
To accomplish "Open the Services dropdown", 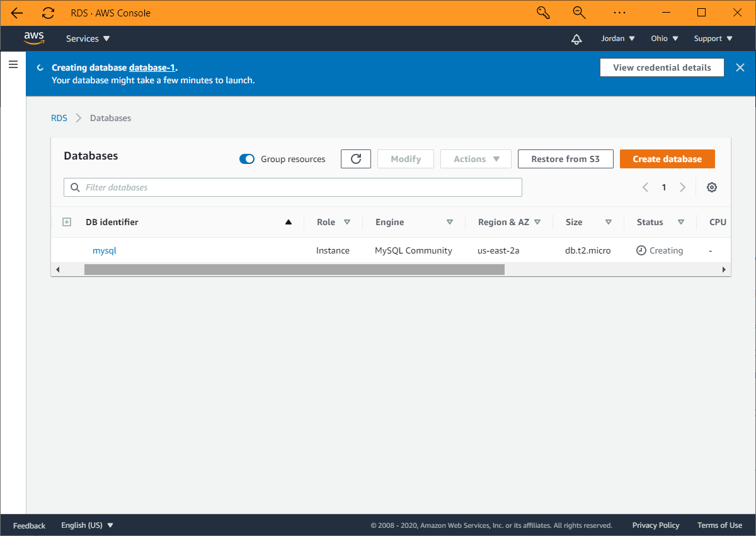I will pyautogui.click(x=88, y=38).
